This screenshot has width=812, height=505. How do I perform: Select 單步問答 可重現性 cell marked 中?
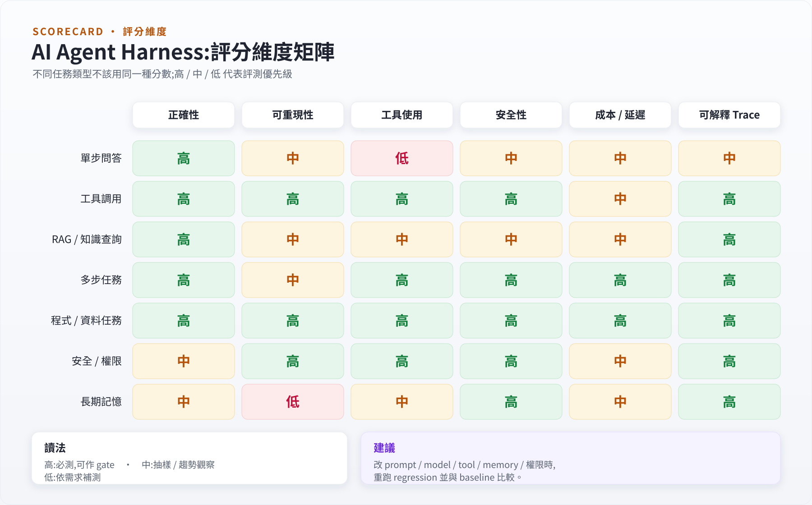293,158
